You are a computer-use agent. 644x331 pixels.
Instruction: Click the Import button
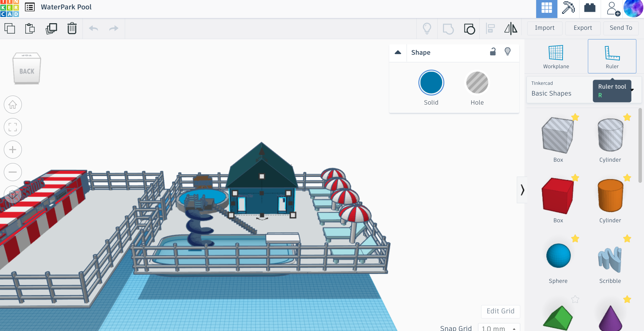pyautogui.click(x=545, y=28)
